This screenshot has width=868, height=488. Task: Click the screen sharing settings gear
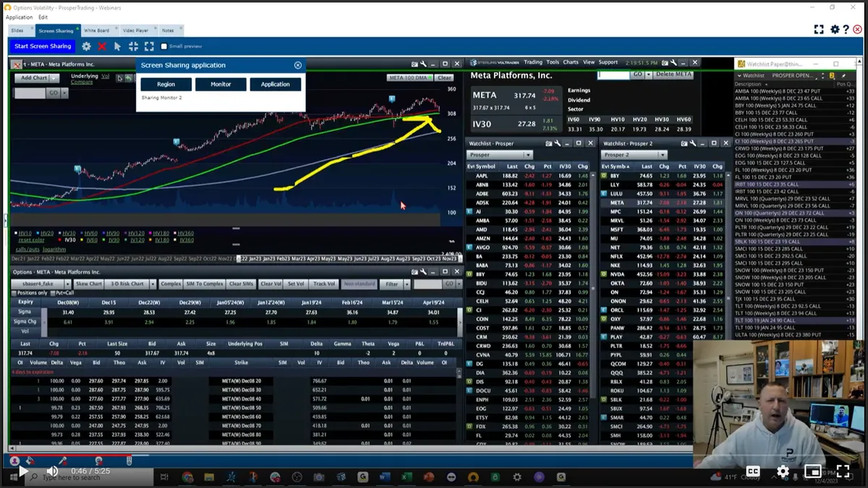[x=86, y=46]
